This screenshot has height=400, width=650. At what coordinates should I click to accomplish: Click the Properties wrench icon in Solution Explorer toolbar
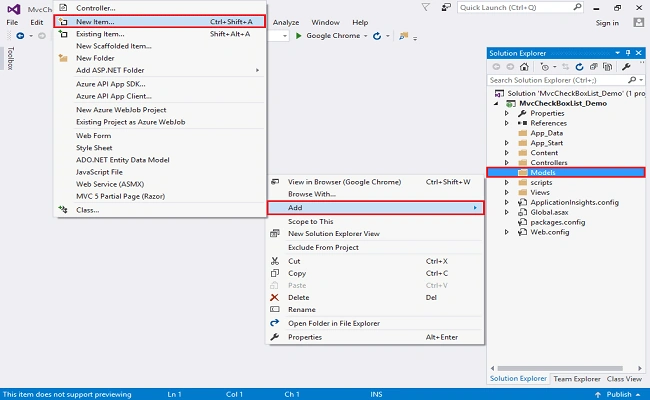pos(626,67)
